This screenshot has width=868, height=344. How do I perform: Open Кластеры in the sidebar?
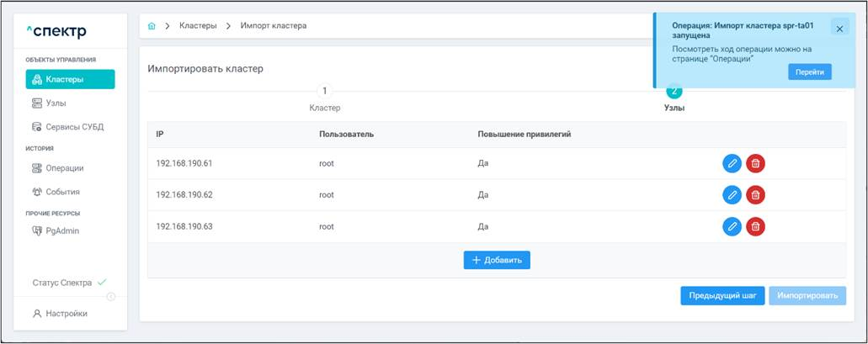(70, 79)
